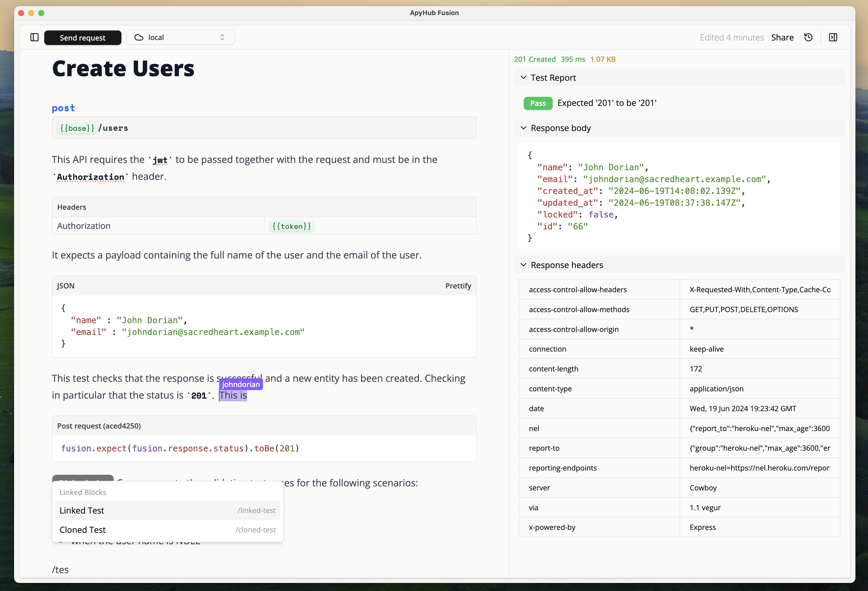Click the /tes slash command text

[x=60, y=570]
